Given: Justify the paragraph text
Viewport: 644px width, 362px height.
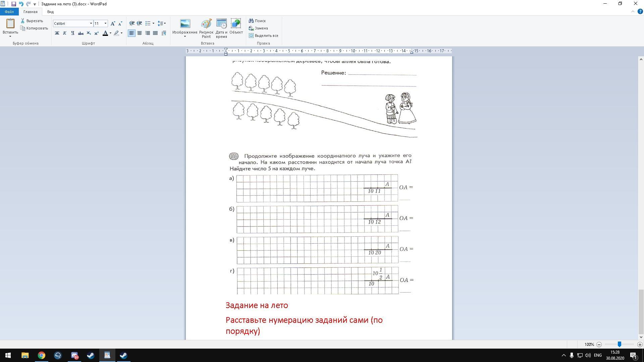Looking at the screenshot, I should pyautogui.click(x=155, y=33).
